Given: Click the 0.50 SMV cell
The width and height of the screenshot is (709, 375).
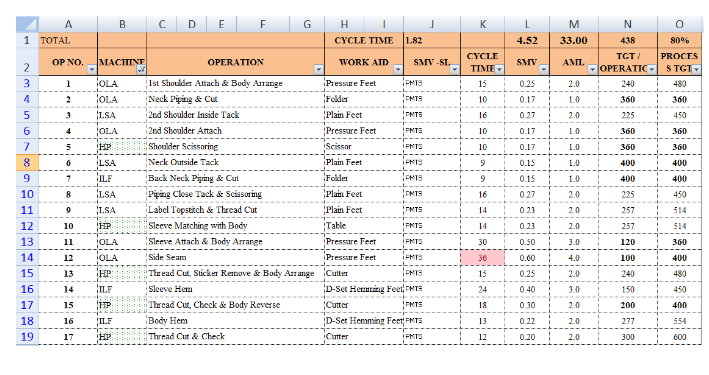Looking at the screenshot, I should tap(527, 242).
